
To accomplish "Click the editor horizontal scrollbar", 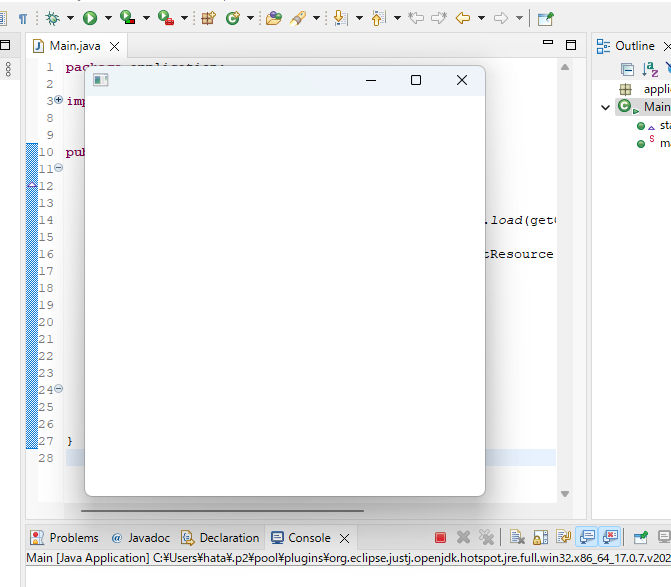I will click(x=222, y=510).
